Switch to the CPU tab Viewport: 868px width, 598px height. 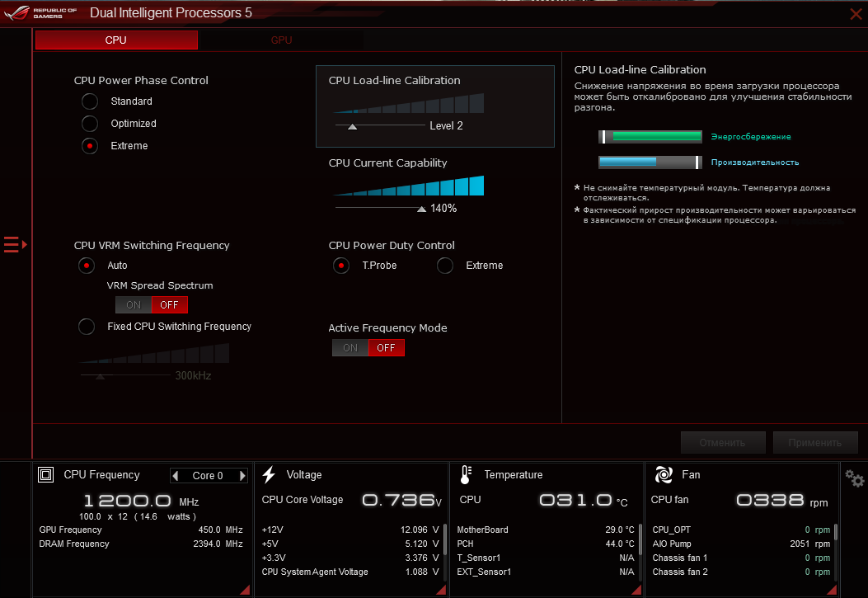click(116, 40)
